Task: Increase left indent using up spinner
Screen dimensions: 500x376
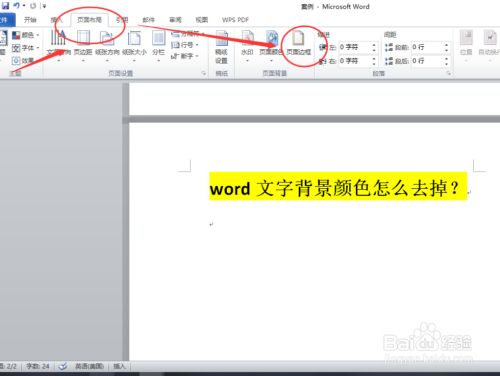Action: (x=374, y=45)
